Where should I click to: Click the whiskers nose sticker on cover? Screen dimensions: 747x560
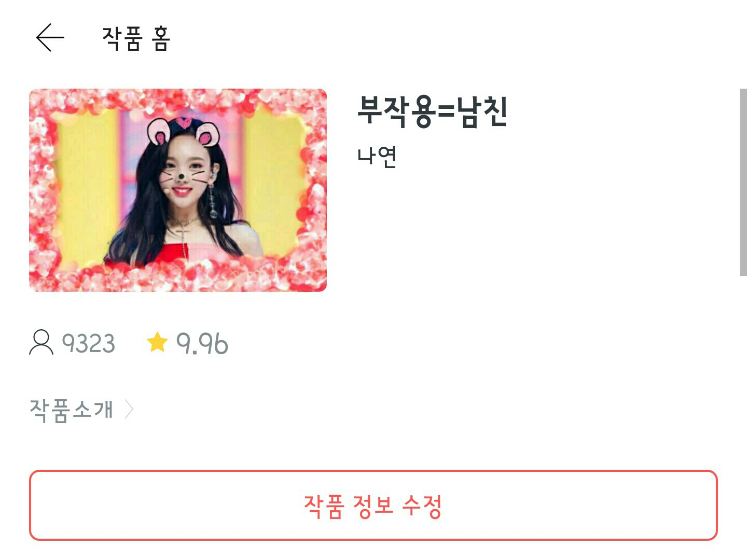(x=181, y=175)
